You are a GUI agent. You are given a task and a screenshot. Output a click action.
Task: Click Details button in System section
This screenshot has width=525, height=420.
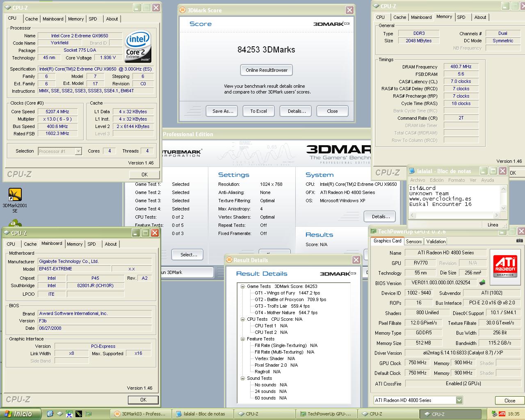point(381,217)
